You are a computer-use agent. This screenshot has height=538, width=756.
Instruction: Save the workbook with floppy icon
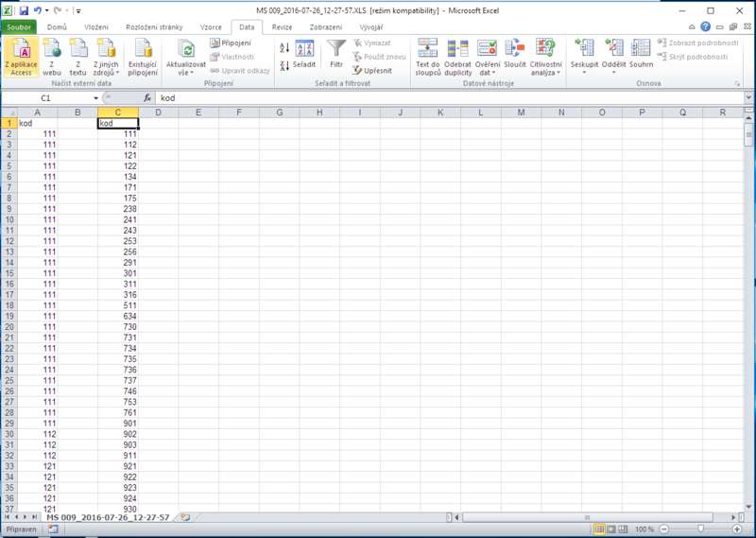(x=24, y=10)
